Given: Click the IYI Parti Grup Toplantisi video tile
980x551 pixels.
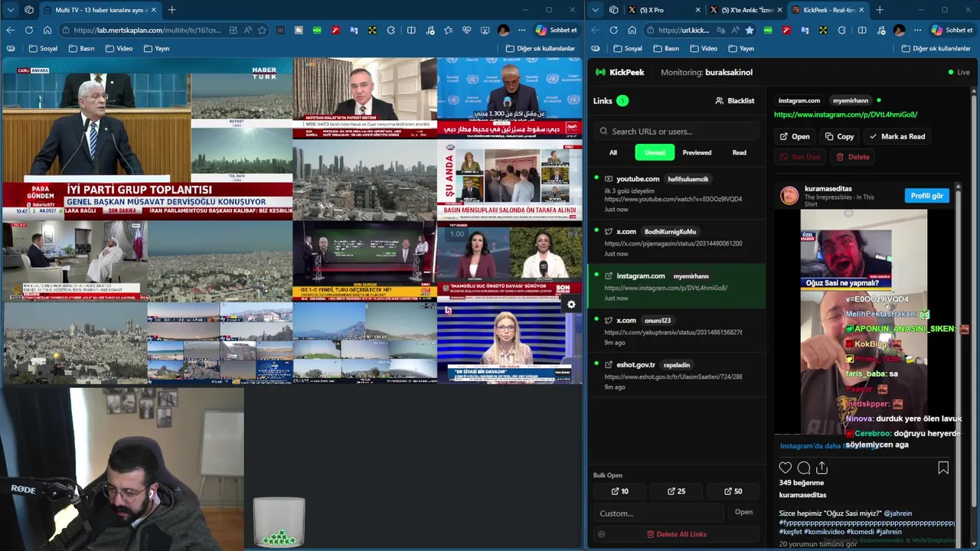Looking at the screenshot, I should point(147,139).
